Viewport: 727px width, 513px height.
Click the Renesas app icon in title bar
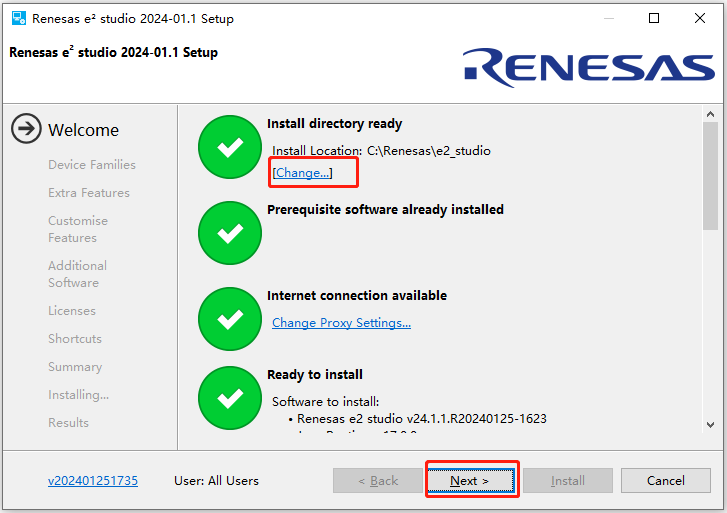(x=18, y=18)
